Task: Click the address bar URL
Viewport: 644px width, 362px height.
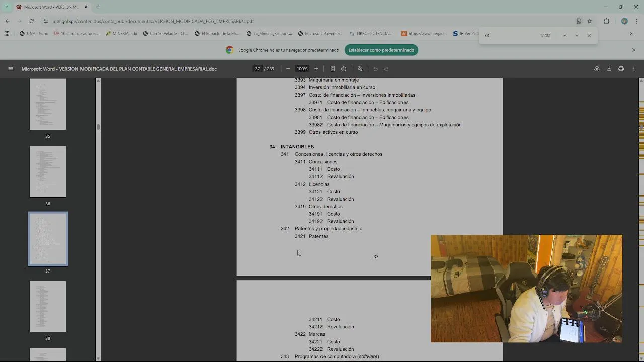Action: [x=153, y=21]
